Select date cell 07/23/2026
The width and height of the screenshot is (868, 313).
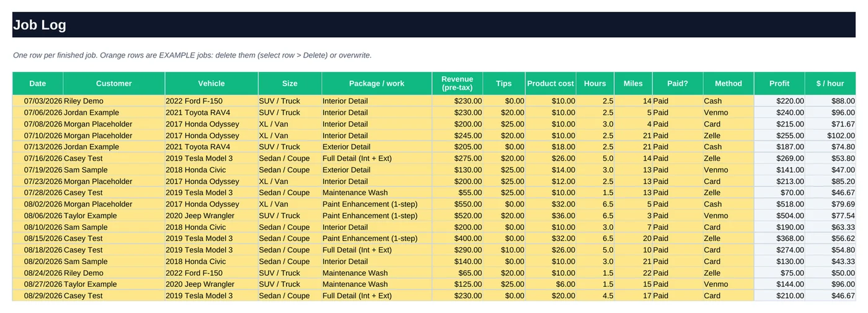38,182
